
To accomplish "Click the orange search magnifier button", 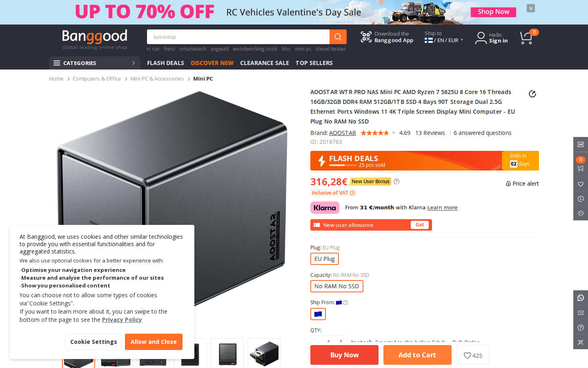I will click(x=338, y=37).
